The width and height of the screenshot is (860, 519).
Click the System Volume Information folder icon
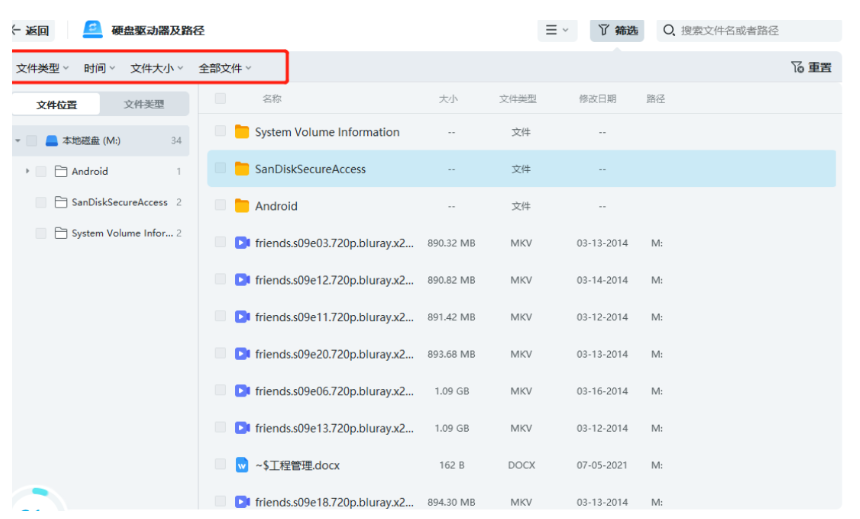point(242,132)
